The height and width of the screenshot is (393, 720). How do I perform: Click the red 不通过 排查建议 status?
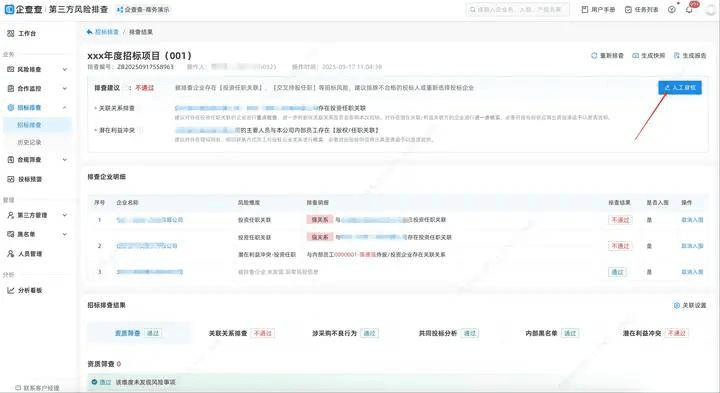click(145, 88)
